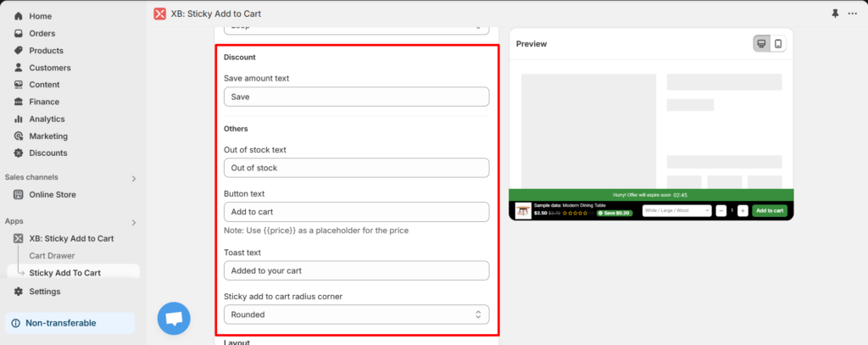Click the Discounts icon in the sidebar
Viewport: 868px width, 345px height.
pyautogui.click(x=19, y=153)
